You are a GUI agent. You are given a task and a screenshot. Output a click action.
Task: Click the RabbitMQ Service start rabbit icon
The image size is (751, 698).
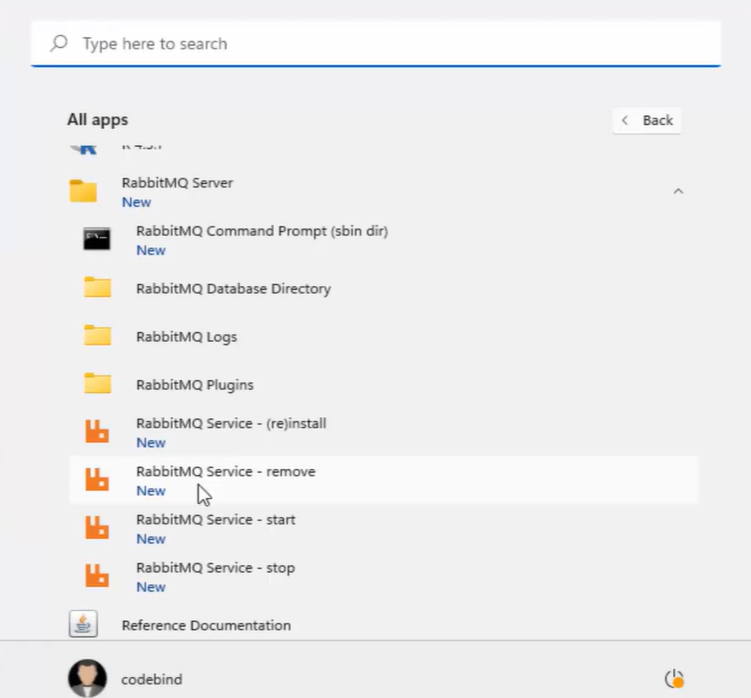tap(97, 527)
